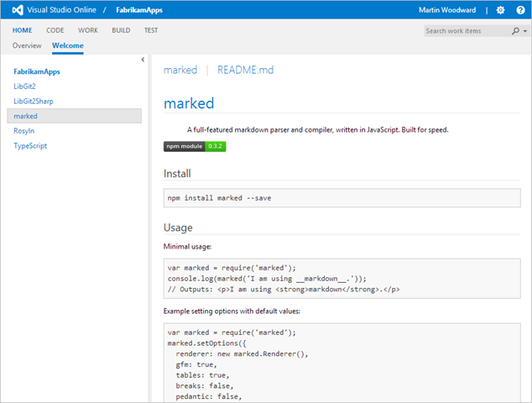532x403 pixels.
Task: Click the marked breadcrumb link
Action: point(180,70)
